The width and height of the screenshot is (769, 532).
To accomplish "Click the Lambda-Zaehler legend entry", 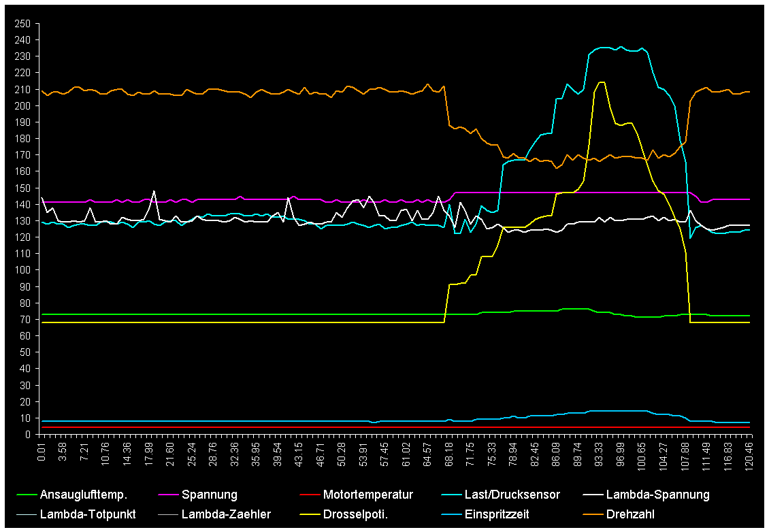I will pos(226,514).
